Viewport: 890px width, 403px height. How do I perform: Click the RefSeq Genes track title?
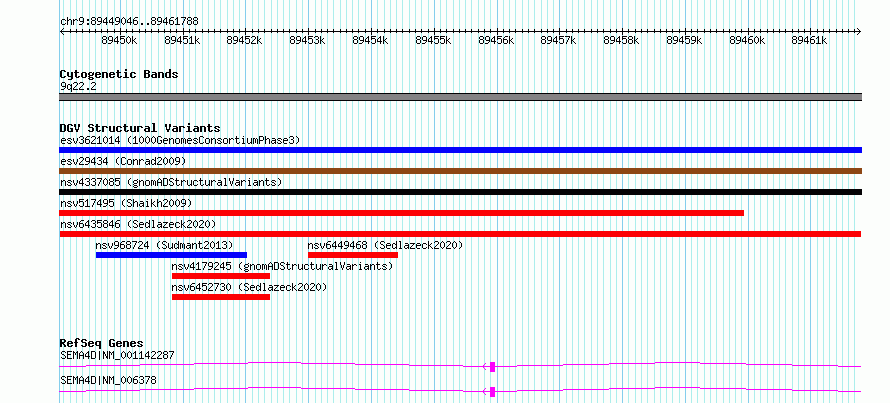(x=101, y=343)
